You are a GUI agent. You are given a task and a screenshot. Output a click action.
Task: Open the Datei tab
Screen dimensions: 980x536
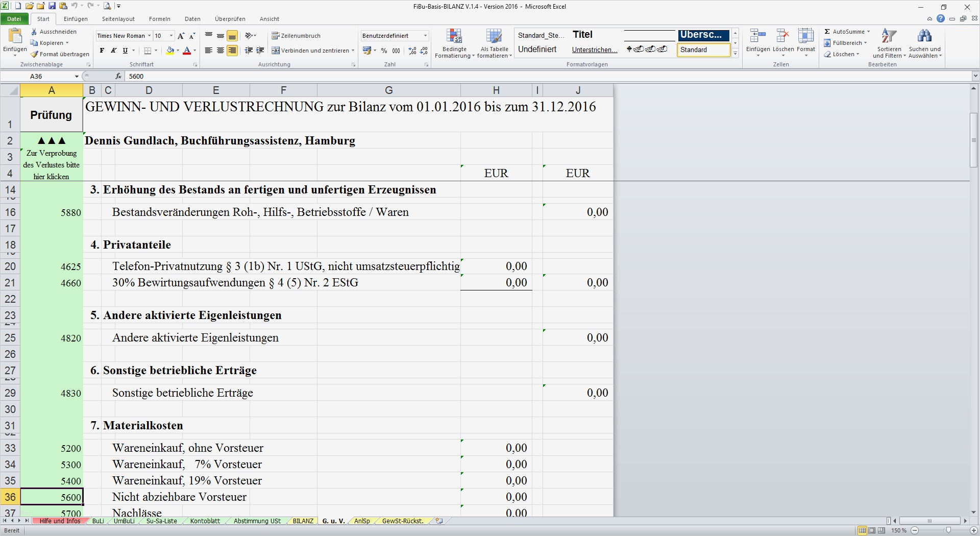(14, 19)
